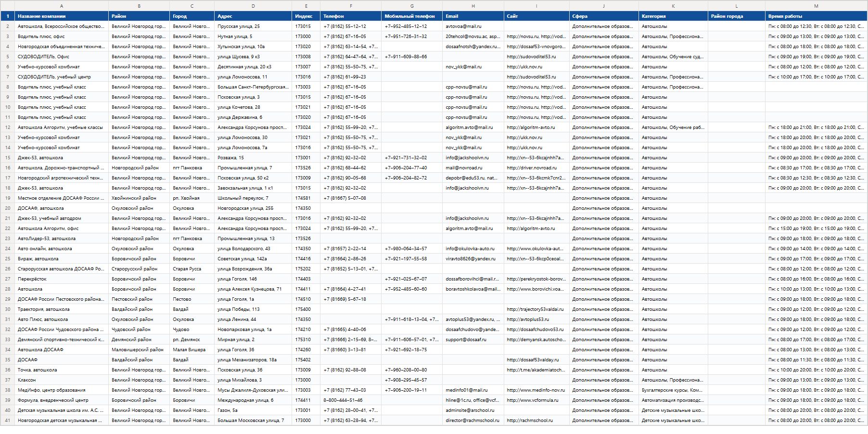Select column A header letter
The width and height of the screenshot is (868, 434).
click(62, 6)
